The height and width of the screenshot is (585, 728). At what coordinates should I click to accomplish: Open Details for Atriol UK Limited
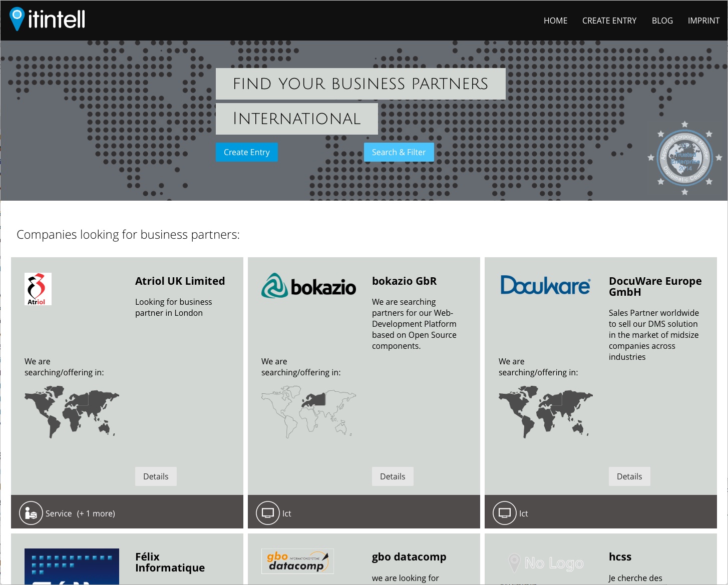pos(156,476)
